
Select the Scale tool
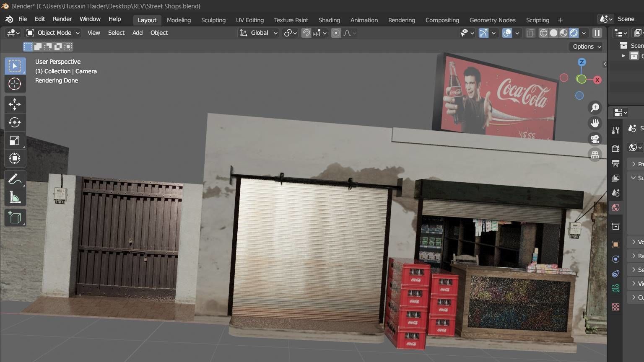coord(15,140)
